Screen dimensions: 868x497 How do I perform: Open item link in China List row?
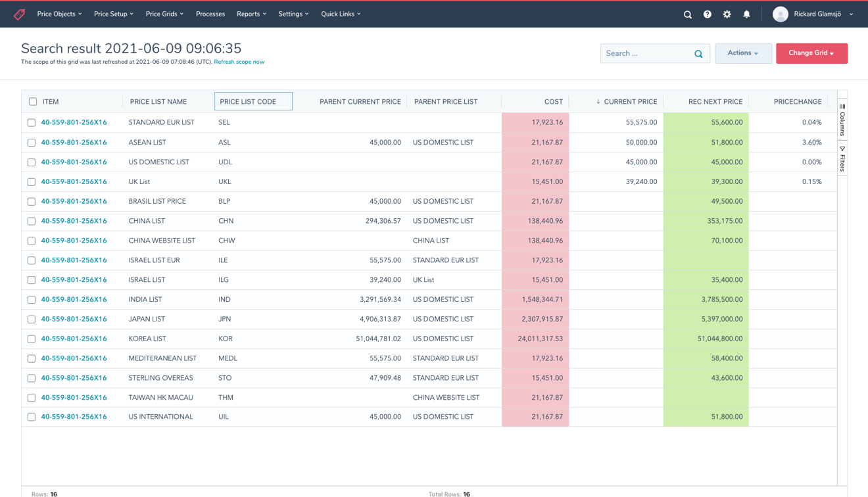(x=74, y=221)
